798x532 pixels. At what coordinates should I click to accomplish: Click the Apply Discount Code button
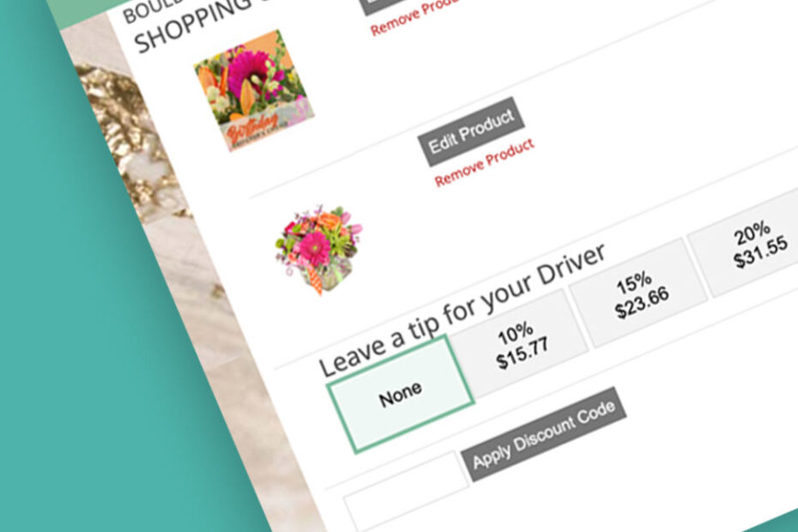[543, 434]
